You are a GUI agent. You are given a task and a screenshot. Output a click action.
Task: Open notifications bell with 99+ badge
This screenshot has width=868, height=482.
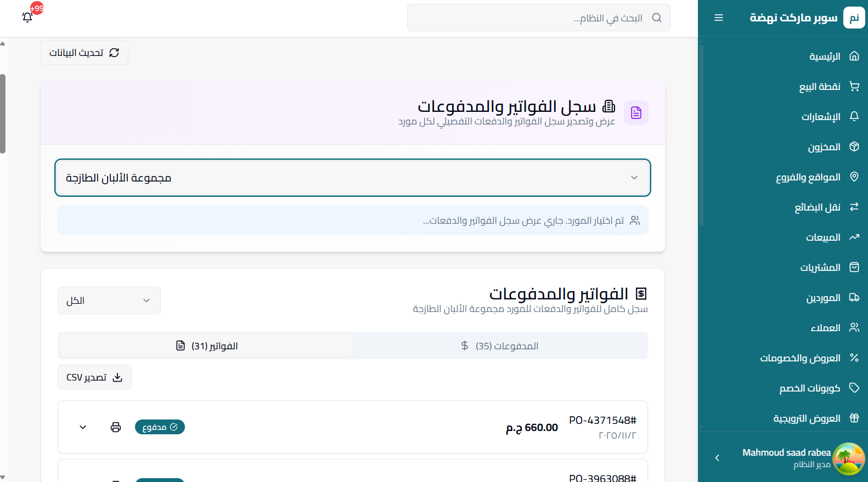point(27,17)
